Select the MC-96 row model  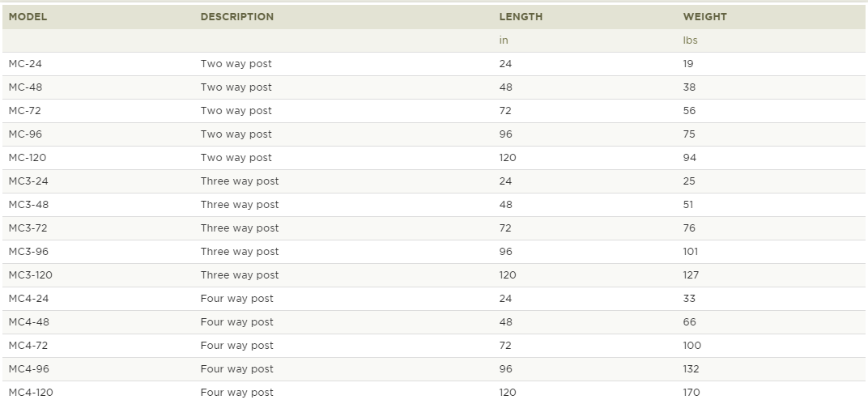(25, 134)
